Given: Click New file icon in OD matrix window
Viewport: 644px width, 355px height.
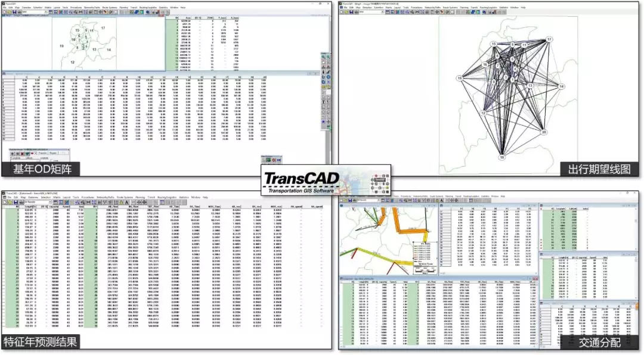Looking at the screenshot, I should 4,13.
